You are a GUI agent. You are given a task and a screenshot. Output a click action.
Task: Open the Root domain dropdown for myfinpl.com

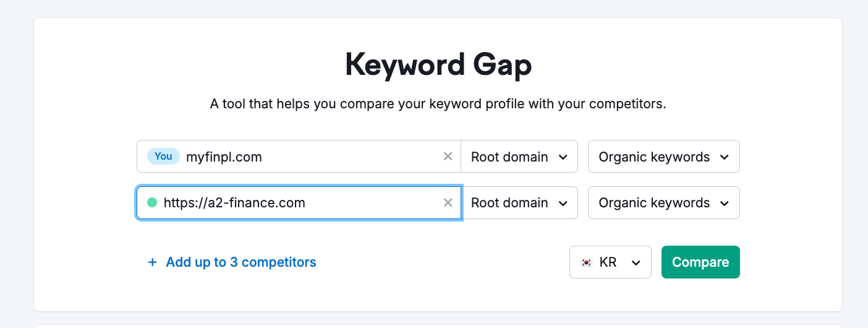pyautogui.click(x=519, y=157)
